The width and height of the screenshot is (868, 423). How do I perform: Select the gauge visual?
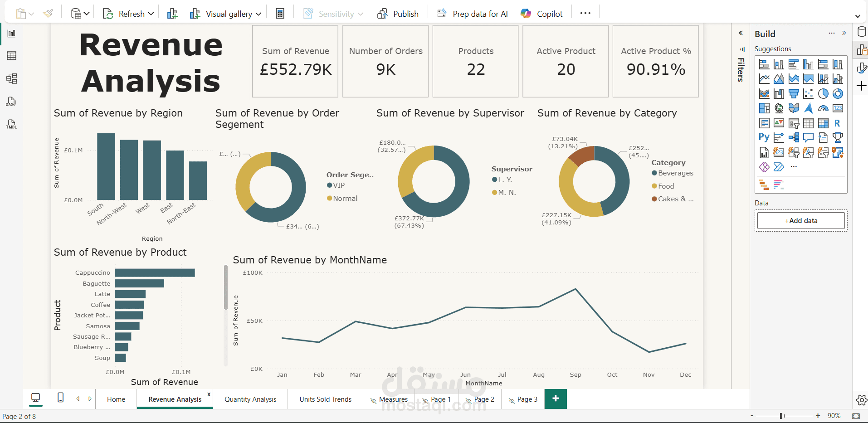[x=823, y=107]
